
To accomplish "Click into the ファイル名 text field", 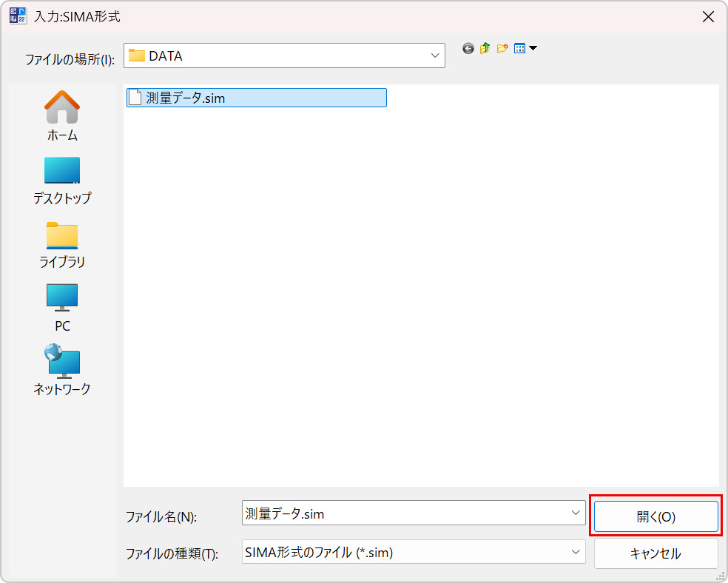I will pos(403,513).
